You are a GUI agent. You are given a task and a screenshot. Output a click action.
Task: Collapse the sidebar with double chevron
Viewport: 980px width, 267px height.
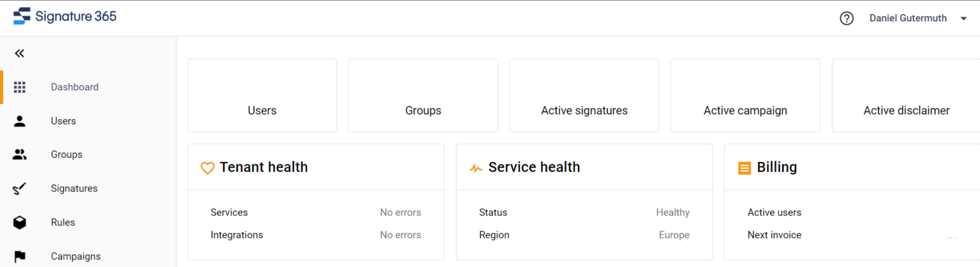[x=20, y=54]
